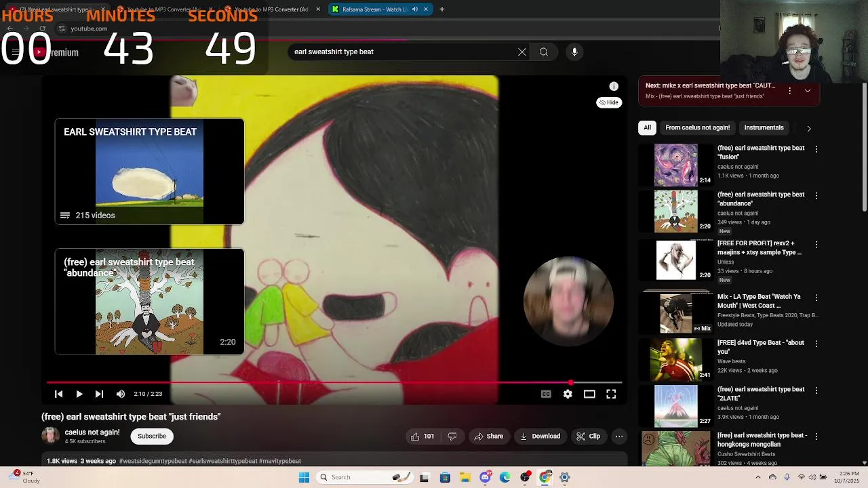Open caelus not again! channel name

pyautogui.click(x=92, y=432)
